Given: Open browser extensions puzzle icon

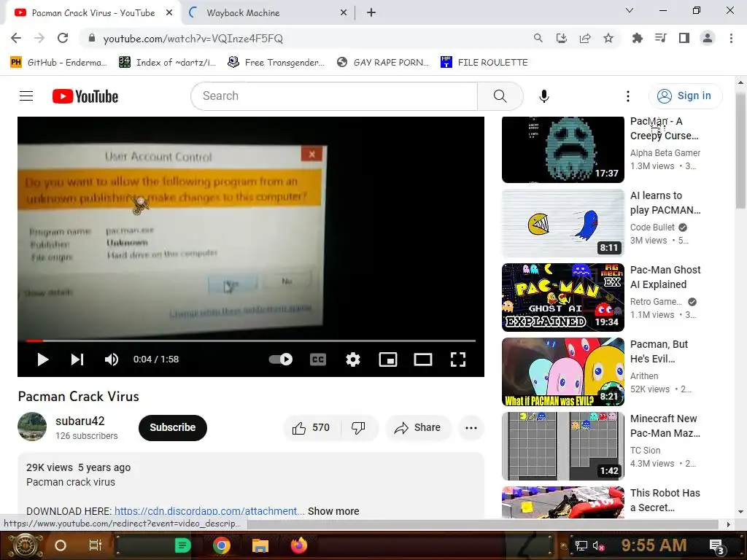Looking at the screenshot, I should click(x=638, y=38).
